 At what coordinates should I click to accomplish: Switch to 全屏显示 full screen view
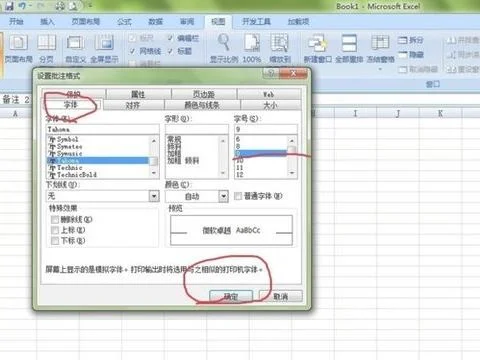point(104,43)
